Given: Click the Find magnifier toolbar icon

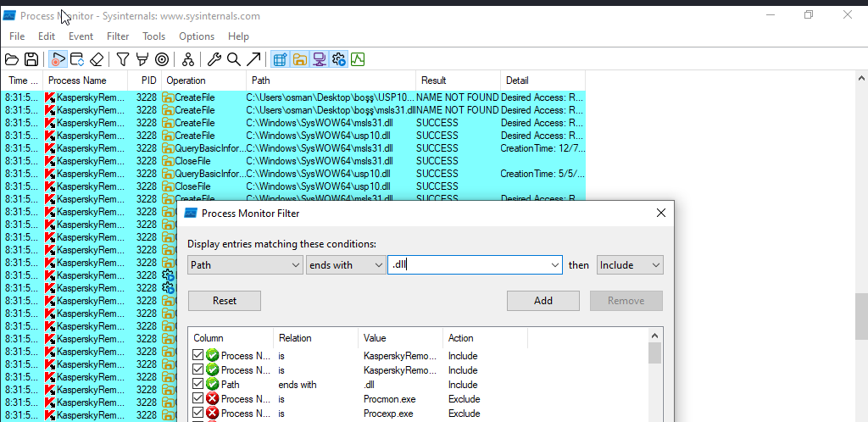Looking at the screenshot, I should pyautogui.click(x=234, y=59).
